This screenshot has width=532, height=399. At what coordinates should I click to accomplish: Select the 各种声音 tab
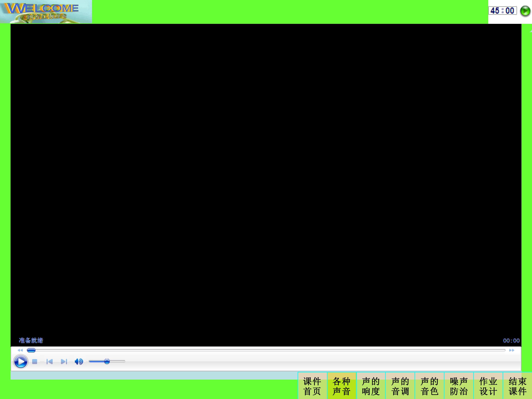[342, 386]
